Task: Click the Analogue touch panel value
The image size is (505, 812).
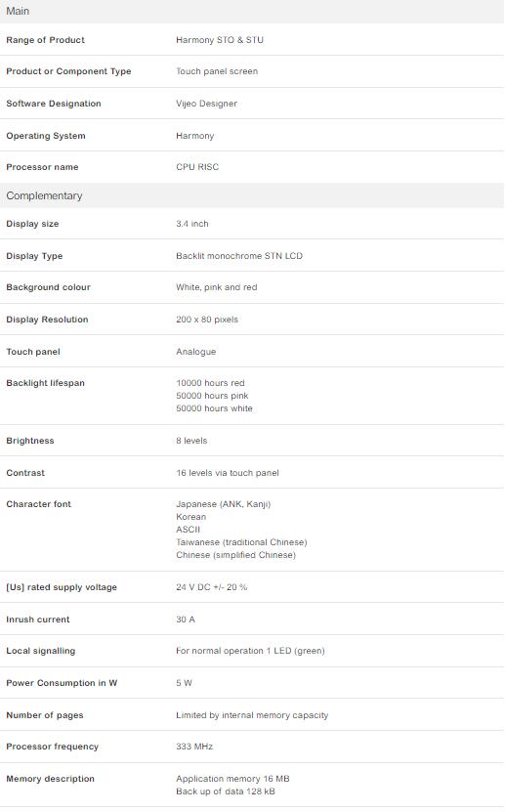Action: [x=195, y=352]
